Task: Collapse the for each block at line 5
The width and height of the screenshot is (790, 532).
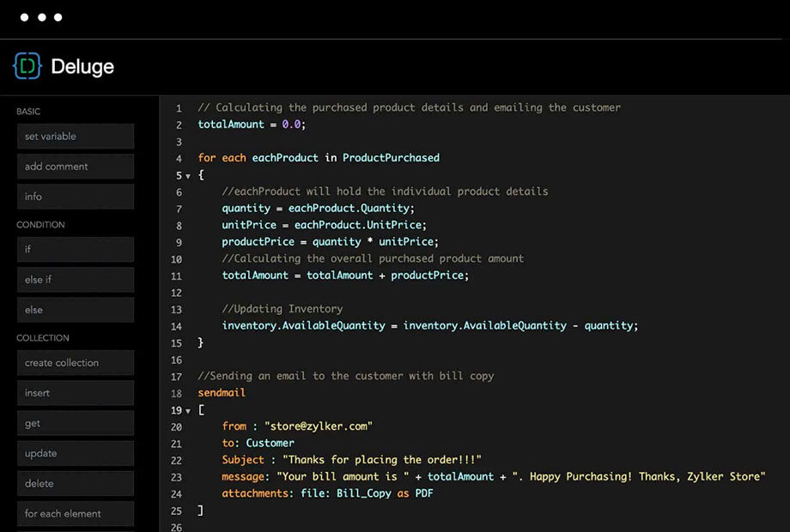Action: [188, 176]
